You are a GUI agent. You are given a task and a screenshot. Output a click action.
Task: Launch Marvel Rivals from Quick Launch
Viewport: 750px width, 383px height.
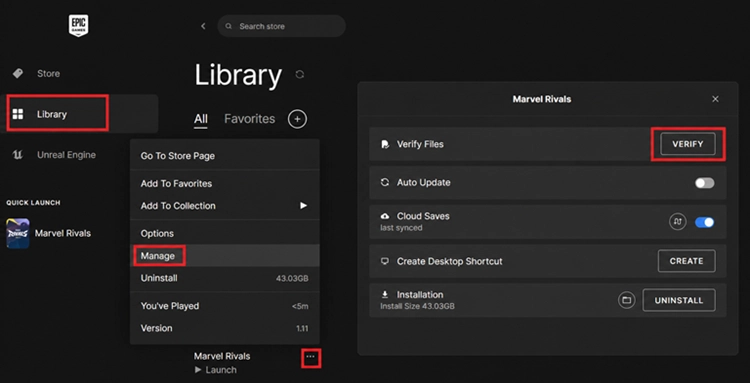click(x=48, y=233)
